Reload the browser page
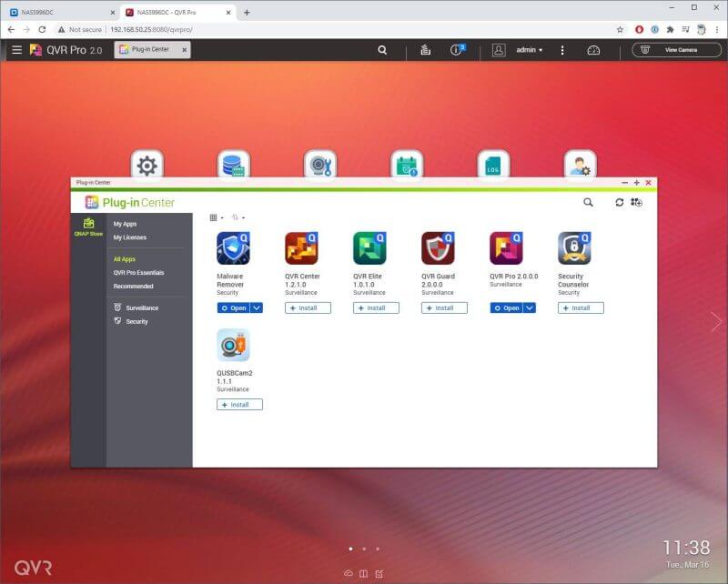Viewport: 728px width, 584px height. (x=42, y=29)
